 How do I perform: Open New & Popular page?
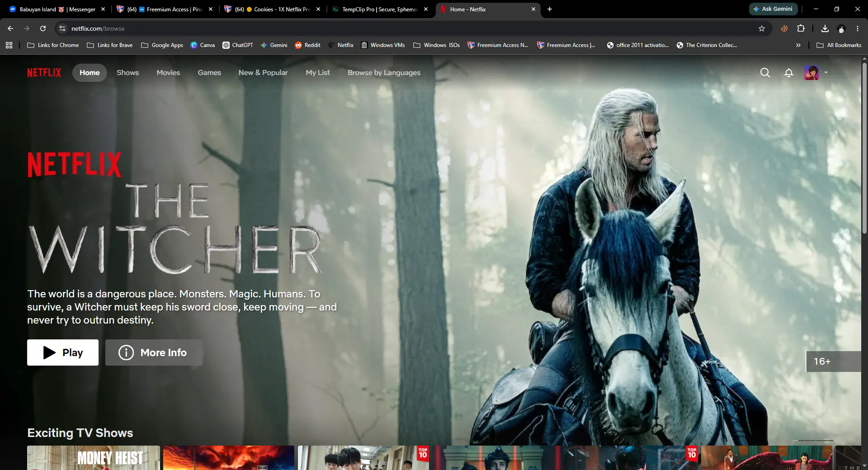pyautogui.click(x=263, y=73)
